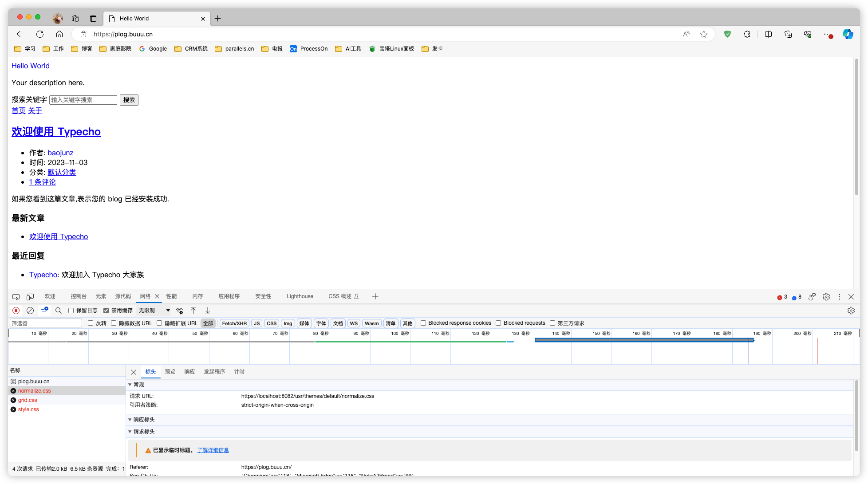Tick the 隐藏数据 URL checkbox

(114, 323)
